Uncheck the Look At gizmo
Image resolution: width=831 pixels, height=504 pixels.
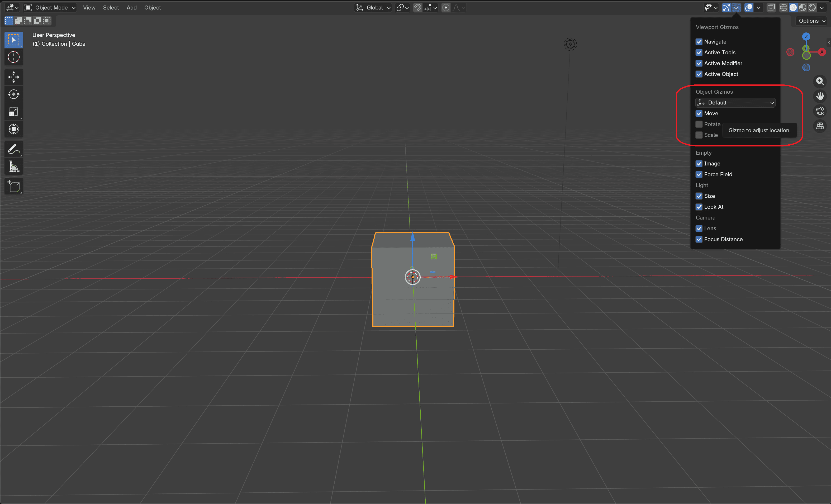click(x=699, y=207)
